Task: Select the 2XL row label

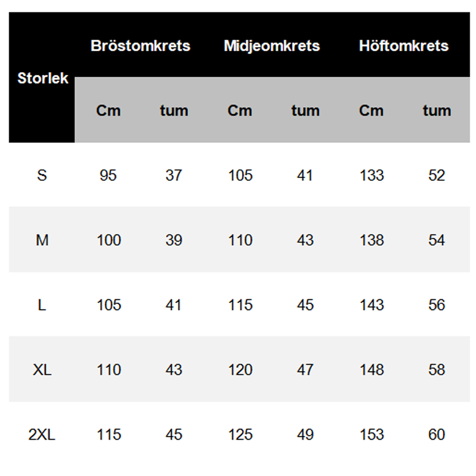Action: (x=42, y=435)
